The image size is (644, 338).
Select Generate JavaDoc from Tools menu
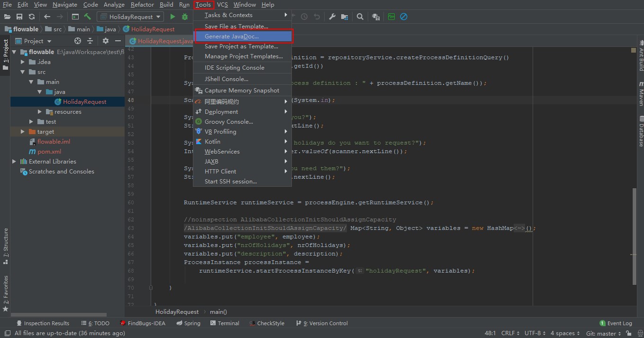tap(232, 37)
